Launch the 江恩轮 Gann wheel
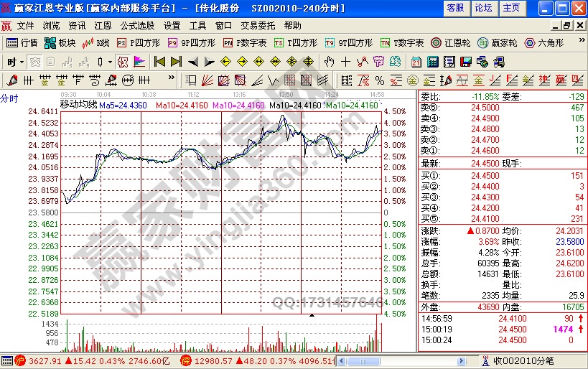The height and width of the screenshot is (369, 588). 450,43
